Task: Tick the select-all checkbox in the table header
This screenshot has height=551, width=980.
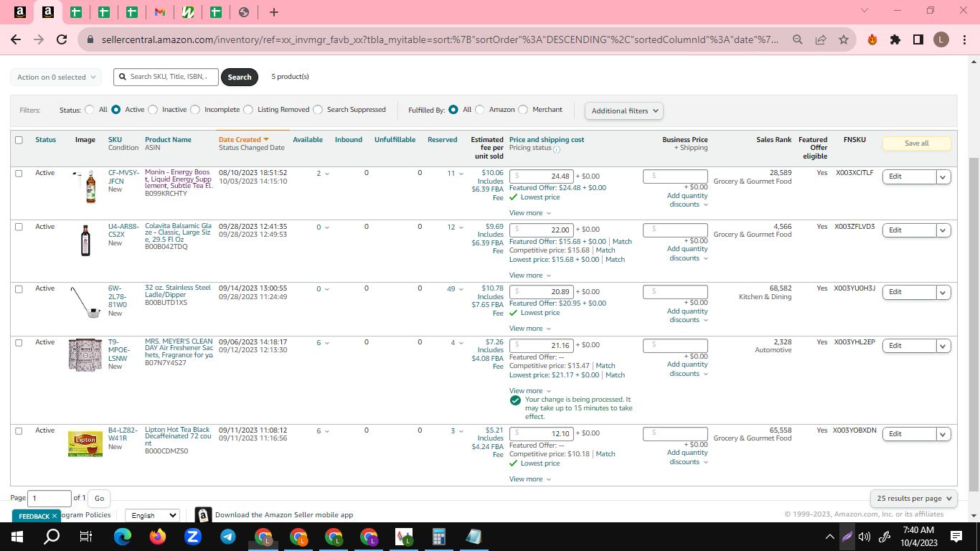Action: pos(19,140)
